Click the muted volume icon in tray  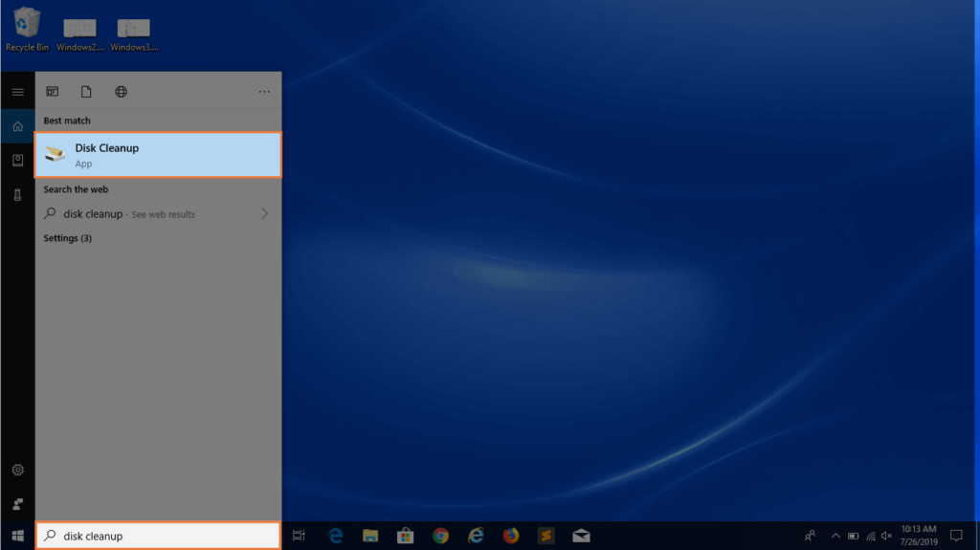point(886,536)
